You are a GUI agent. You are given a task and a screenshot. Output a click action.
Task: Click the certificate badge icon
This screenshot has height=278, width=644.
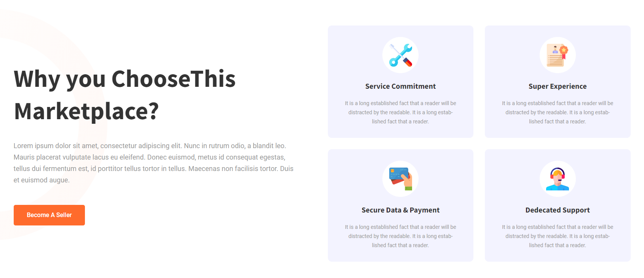coord(557,55)
